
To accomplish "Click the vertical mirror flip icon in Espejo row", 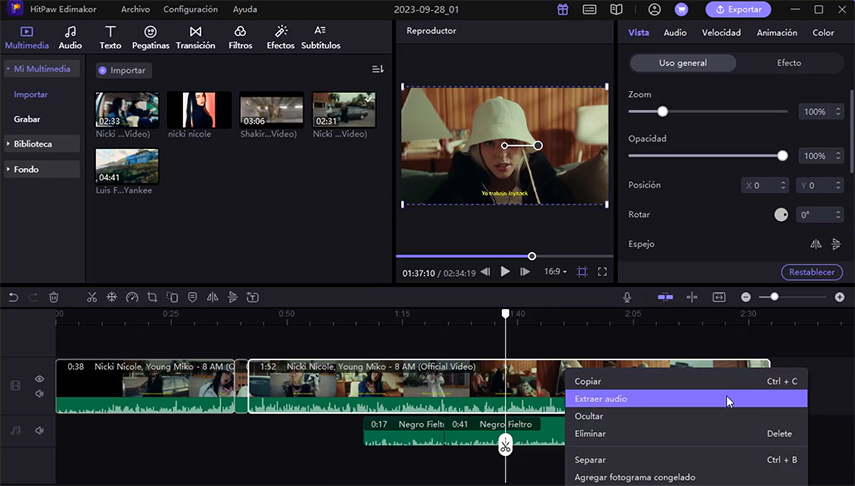I will [836, 244].
